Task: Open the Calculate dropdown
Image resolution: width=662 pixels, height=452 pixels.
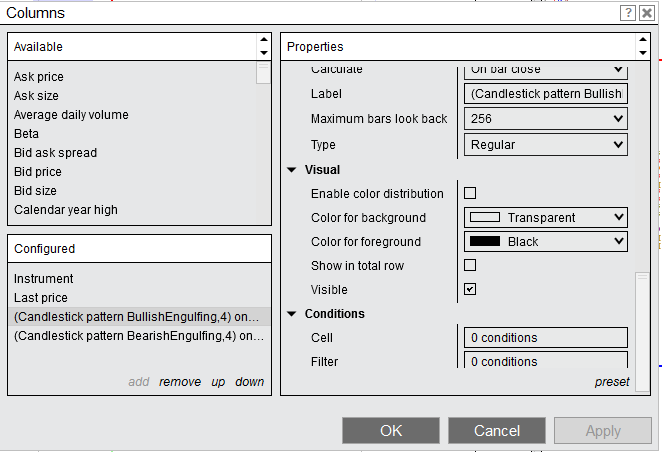Action: [546, 71]
